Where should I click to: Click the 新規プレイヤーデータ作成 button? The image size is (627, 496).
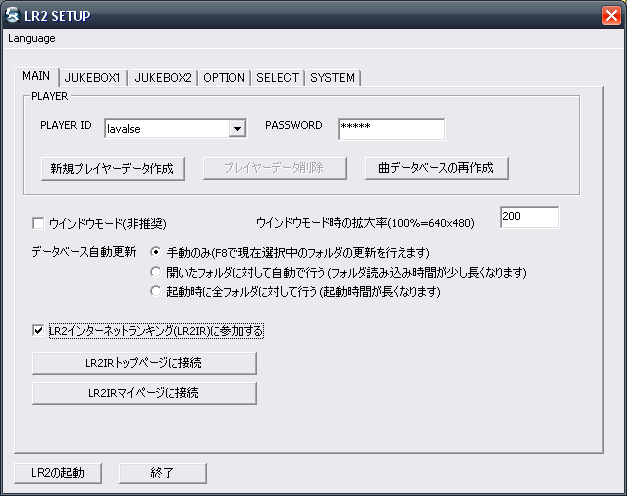click(x=112, y=168)
